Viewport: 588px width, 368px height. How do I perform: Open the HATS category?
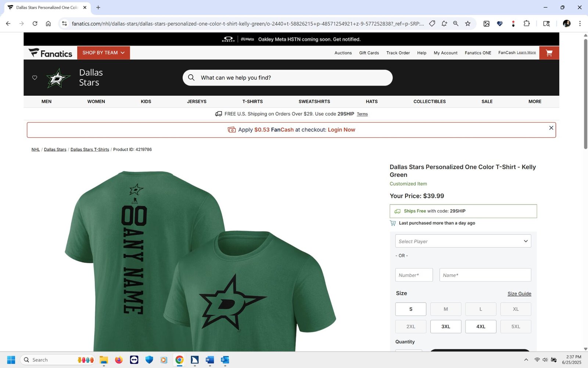point(372,102)
